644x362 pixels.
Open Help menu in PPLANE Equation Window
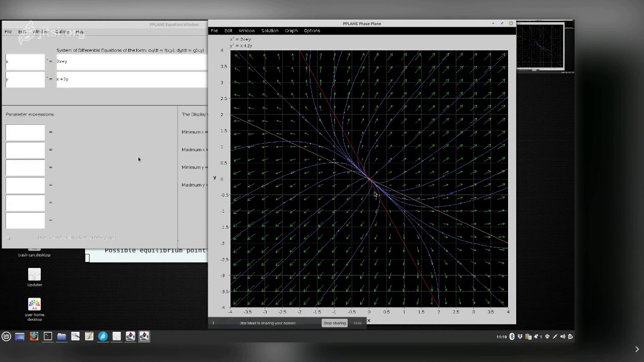tap(79, 32)
